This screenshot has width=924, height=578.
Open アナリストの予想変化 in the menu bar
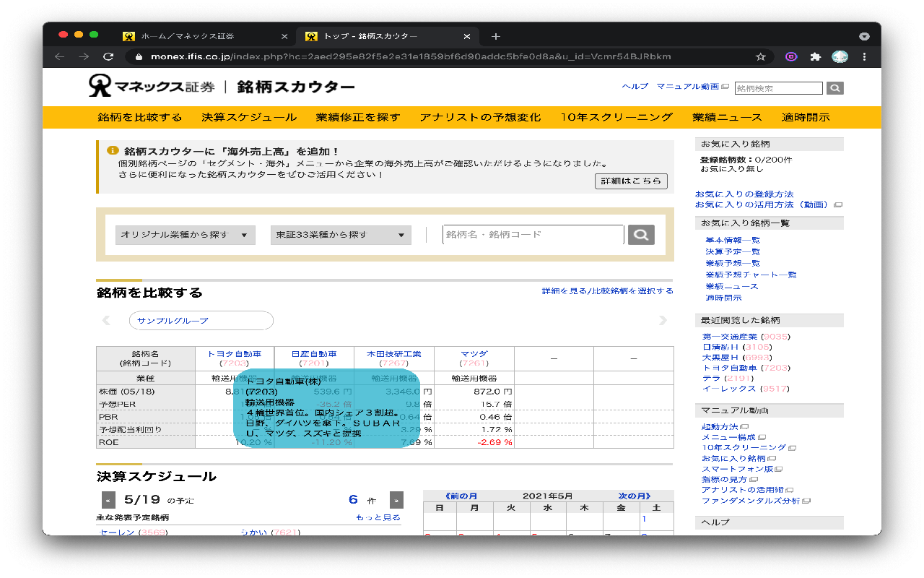tap(480, 117)
